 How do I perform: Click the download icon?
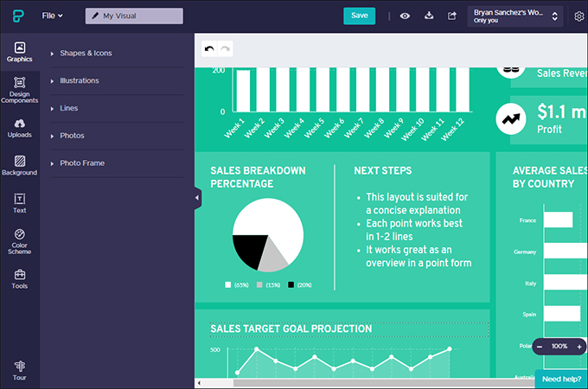click(429, 16)
